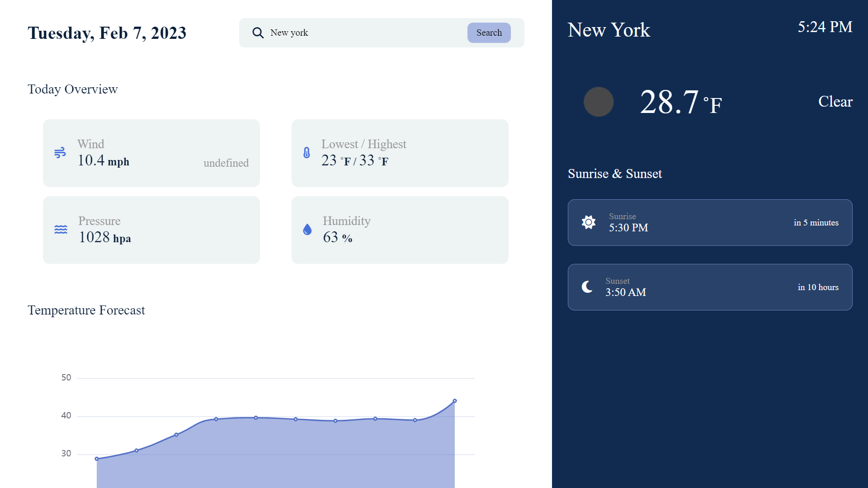Open the Sunset 3:50 AM card
The width and height of the screenshot is (868, 488).
pos(710,287)
